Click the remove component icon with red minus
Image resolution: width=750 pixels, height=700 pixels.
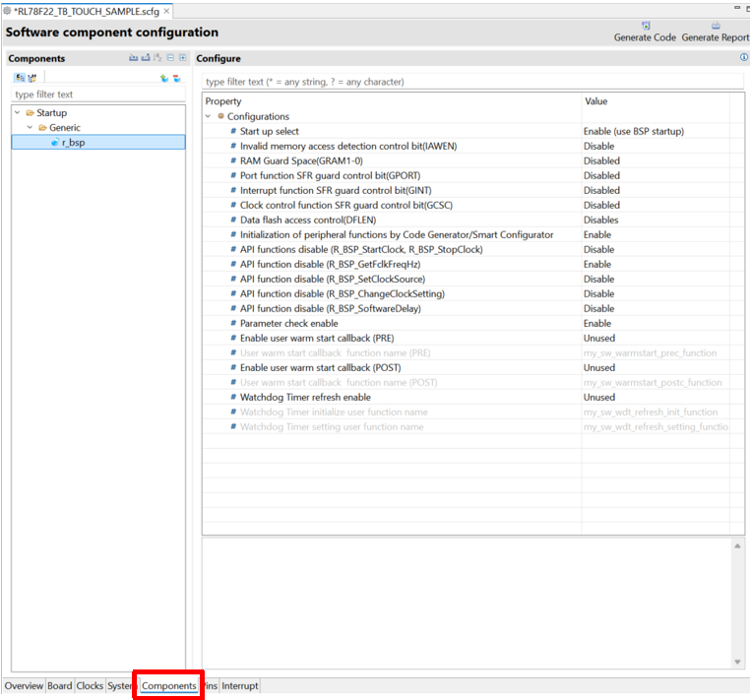176,78
